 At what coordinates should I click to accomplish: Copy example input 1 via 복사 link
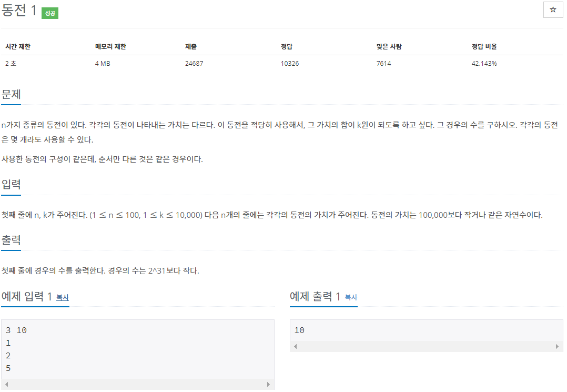[x=63, y=297]
